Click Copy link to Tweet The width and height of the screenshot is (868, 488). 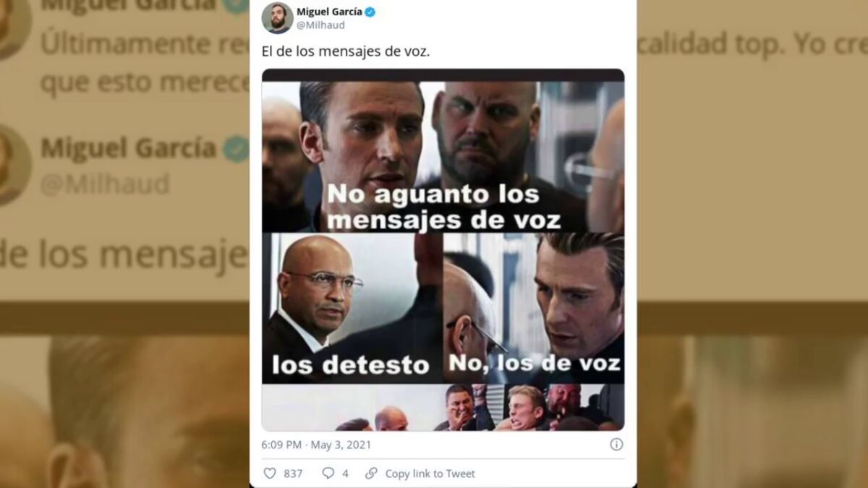430,474
